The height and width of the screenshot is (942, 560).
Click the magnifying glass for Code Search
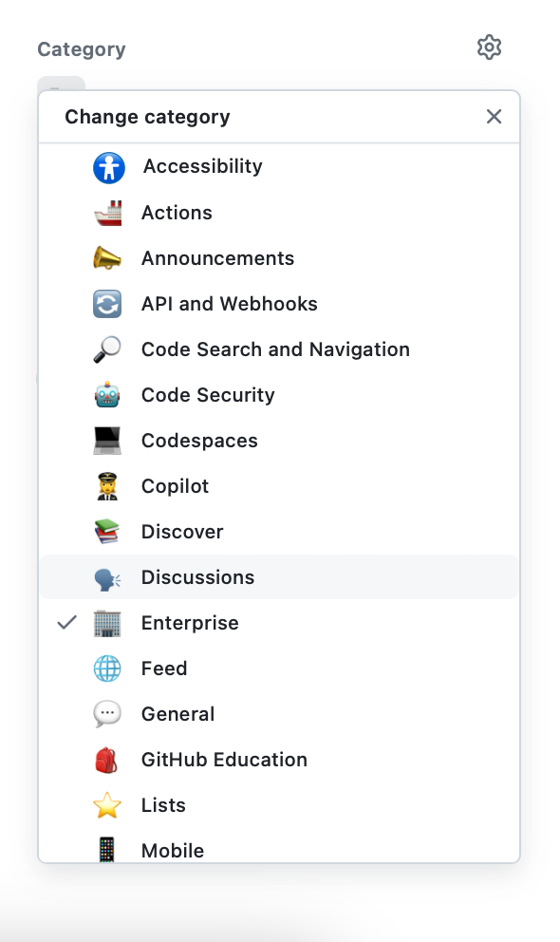click(x=107, y=349)
